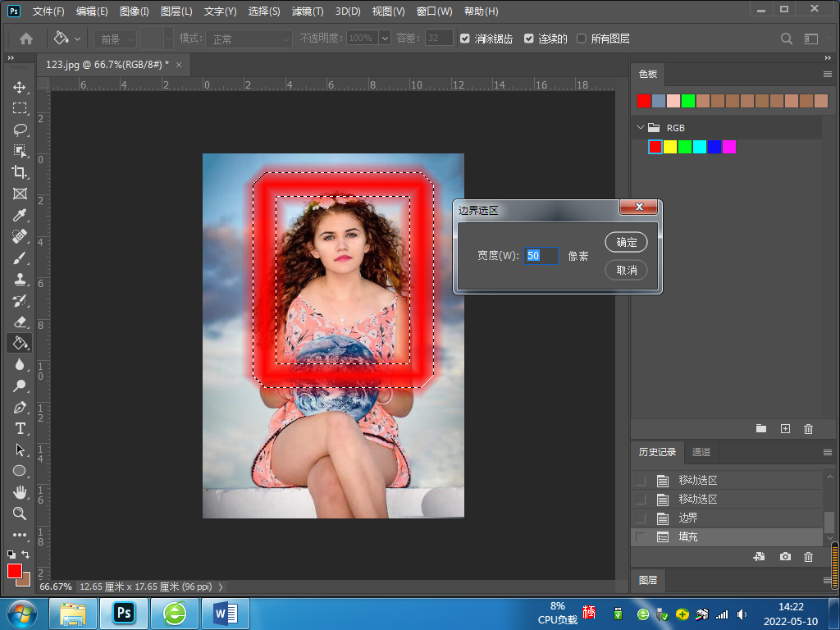The image size is (840, 630).
Task: Select the Eyedropper tool
Action: pos(20,215)
